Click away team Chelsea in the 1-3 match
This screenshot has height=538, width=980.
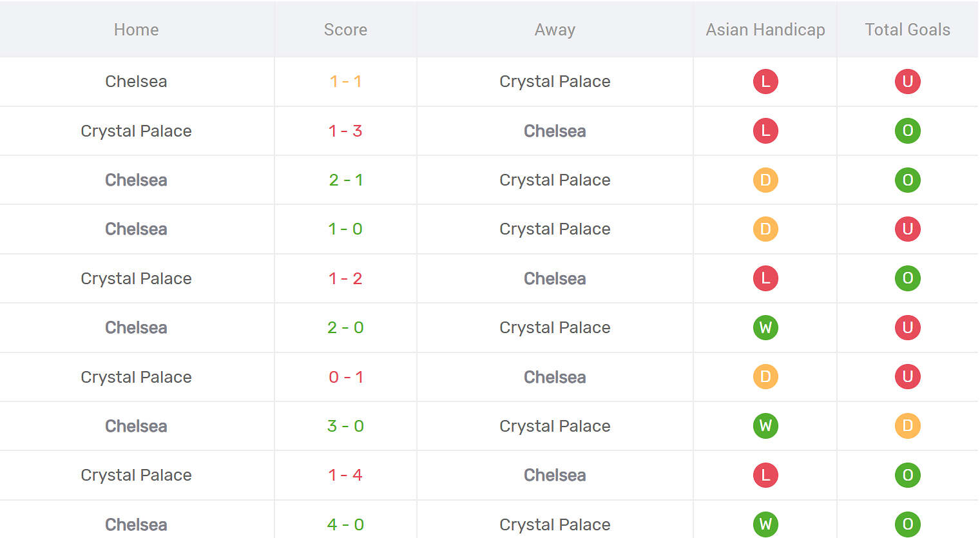(x=555, y=131)
